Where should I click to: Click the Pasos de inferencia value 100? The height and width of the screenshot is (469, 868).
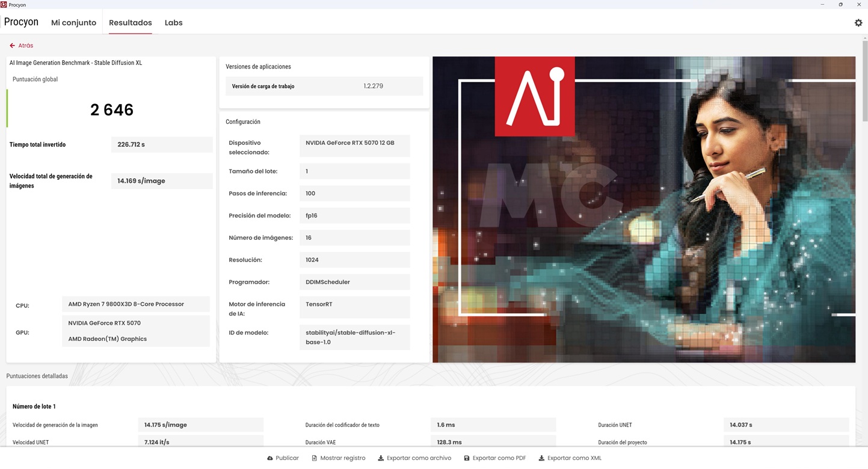click(x=355, y=194)
